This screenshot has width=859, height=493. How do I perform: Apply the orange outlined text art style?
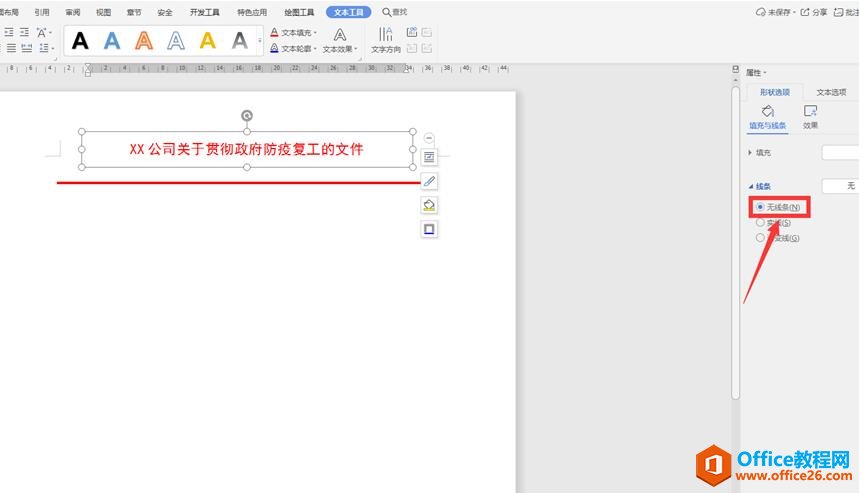click(x=144, y=41)
